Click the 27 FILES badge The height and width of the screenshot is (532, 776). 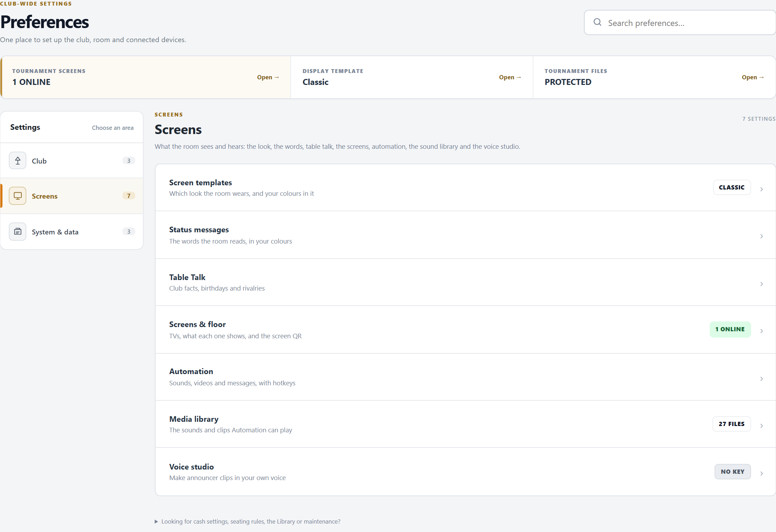pos(732,424)
